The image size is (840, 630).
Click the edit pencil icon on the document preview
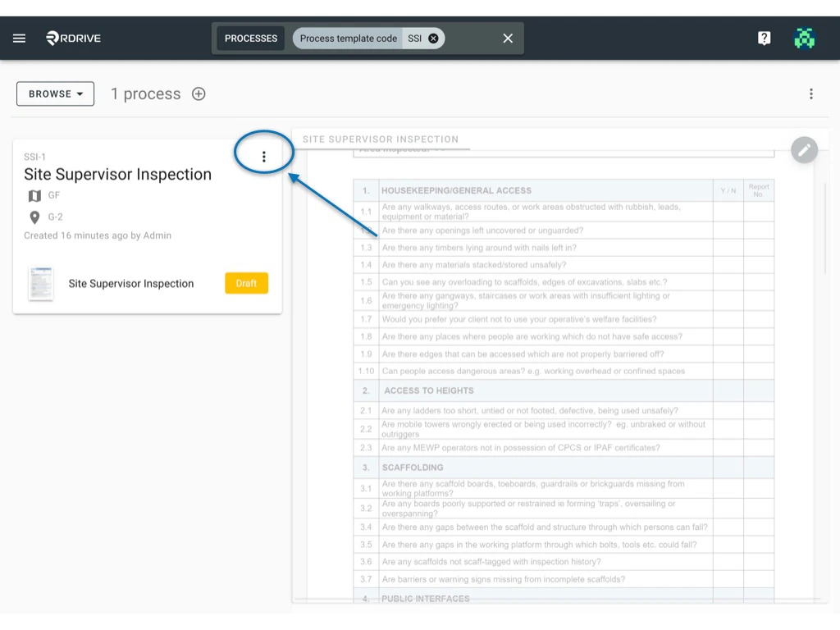point(804,150)
